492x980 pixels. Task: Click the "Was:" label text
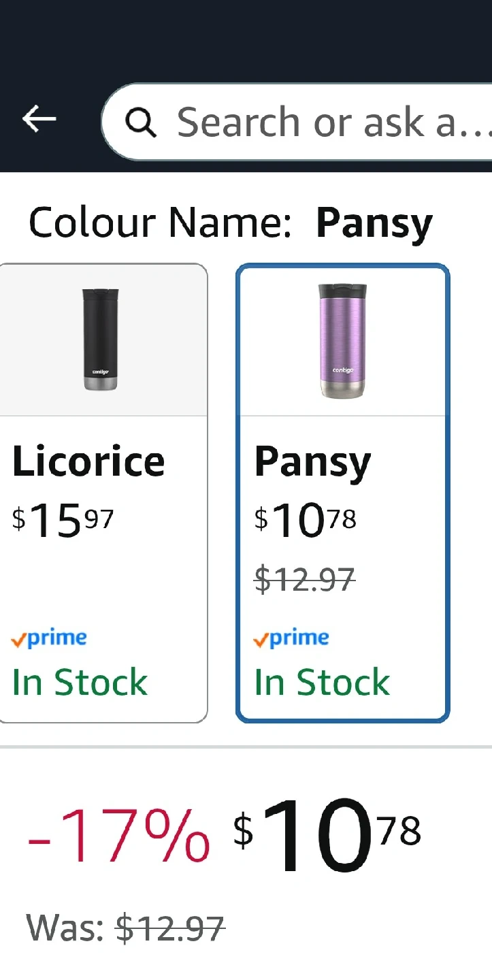point(65,928)
